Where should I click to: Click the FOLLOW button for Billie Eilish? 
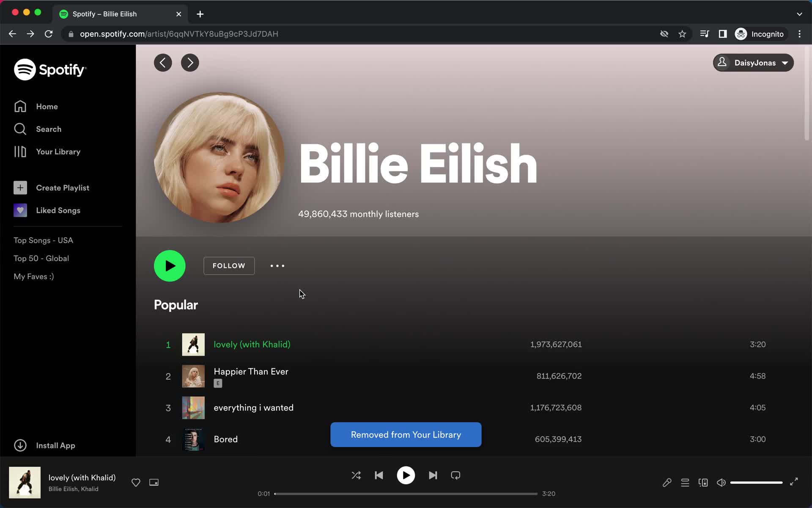[x=229, y=266]
